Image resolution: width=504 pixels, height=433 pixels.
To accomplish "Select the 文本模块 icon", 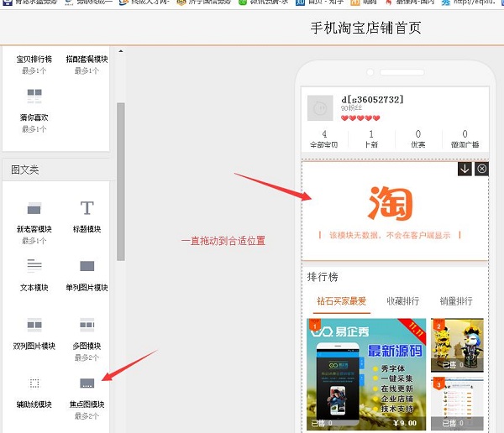I will [x=34, y=265].
